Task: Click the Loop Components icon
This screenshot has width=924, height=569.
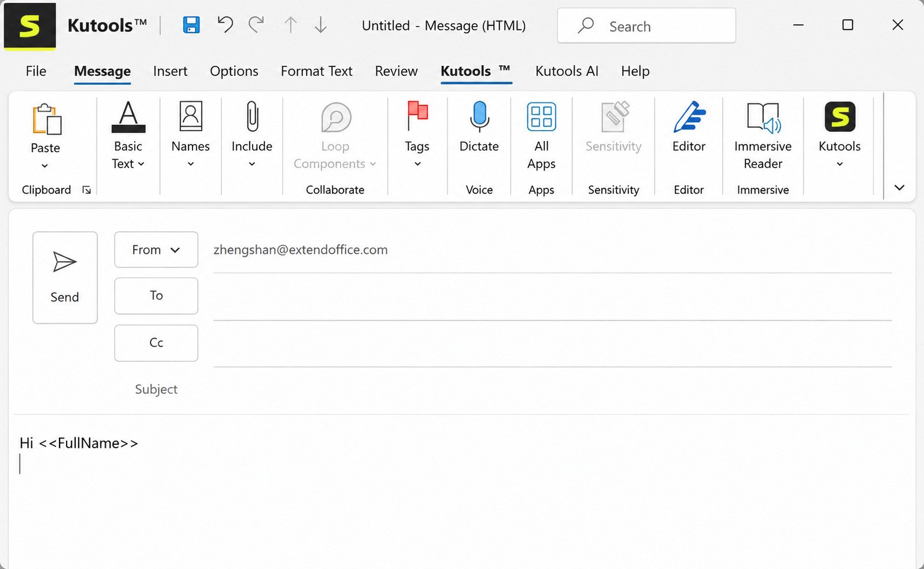Action: (336, 117)
